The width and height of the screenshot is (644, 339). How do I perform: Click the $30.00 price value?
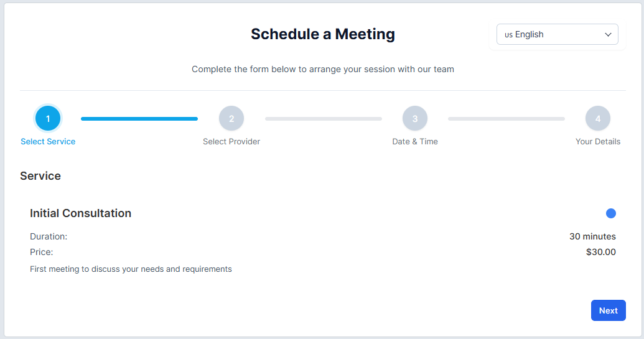pos(601,253)
